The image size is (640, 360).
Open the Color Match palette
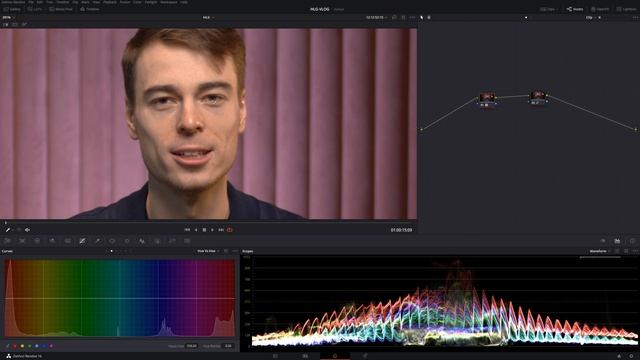(22, 241)
